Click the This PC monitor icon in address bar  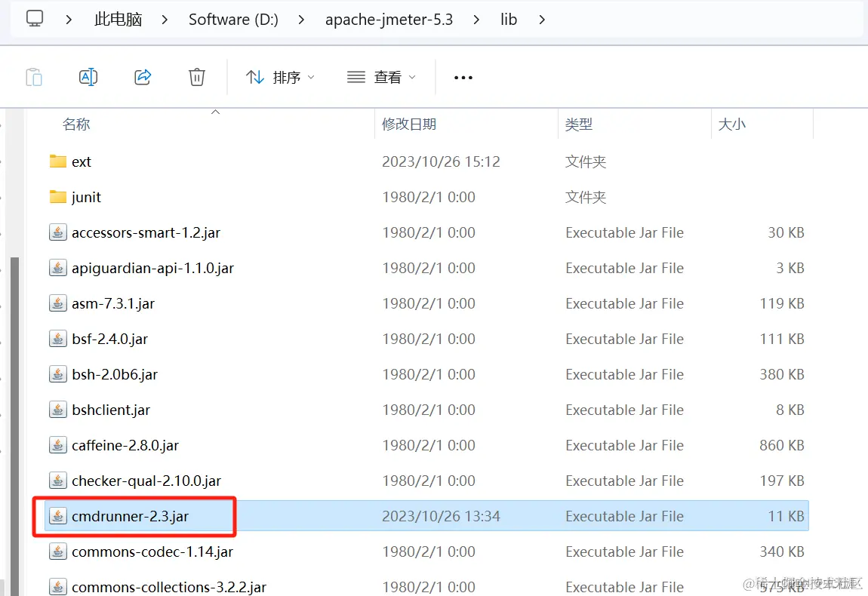[x=34, y=19]
